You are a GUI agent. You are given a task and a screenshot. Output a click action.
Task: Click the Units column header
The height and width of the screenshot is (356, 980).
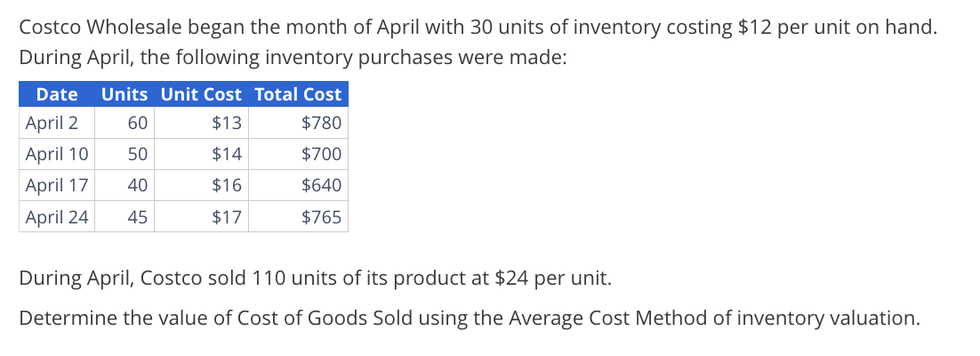coord(125,94)
